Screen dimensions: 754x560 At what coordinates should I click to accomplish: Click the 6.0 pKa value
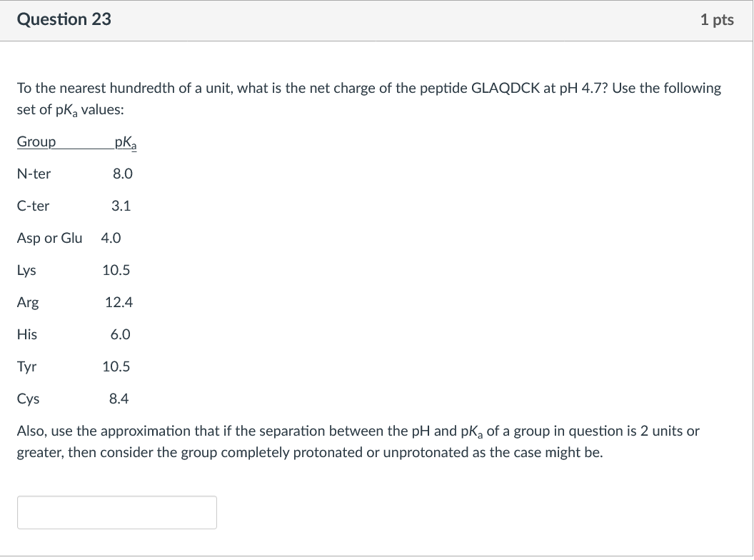click(x=120, y=334)
